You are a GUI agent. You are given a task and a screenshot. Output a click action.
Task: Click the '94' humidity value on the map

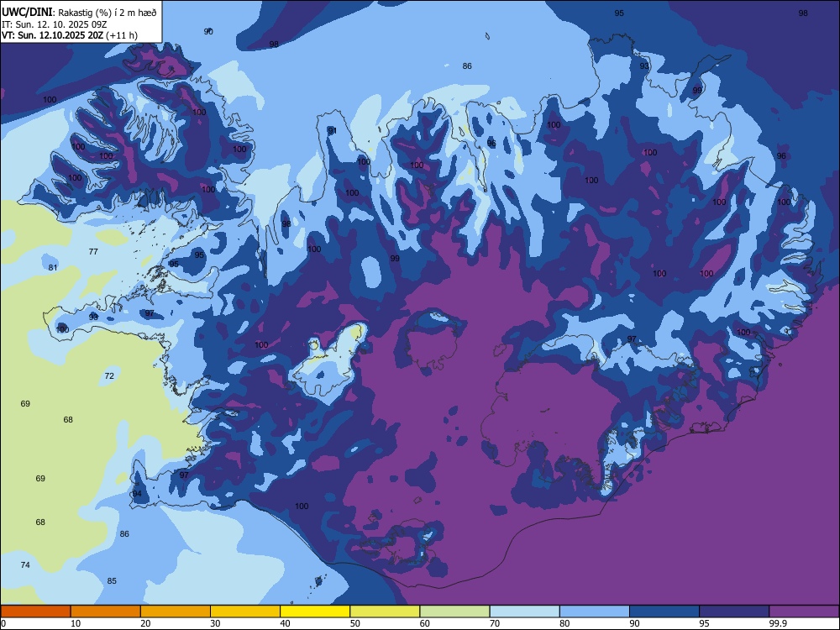coord(137,494)
